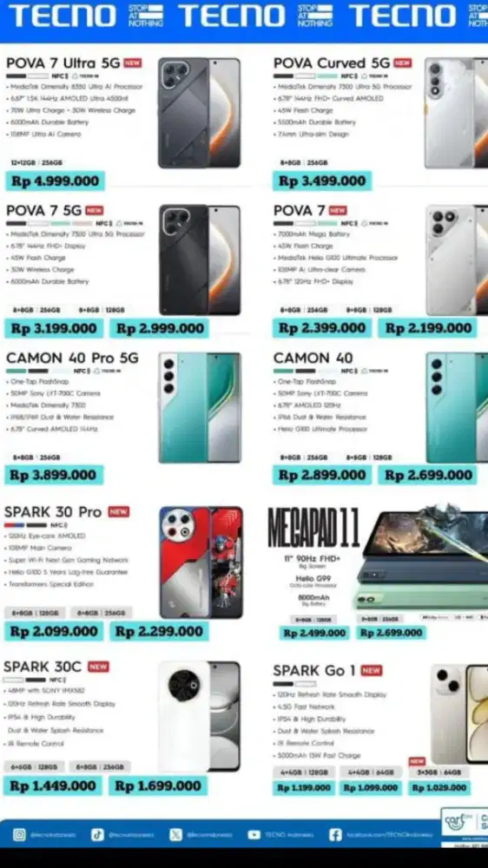
Task: Pick the Rp 2.199.000 POVA 7 price
Action: 428,328
